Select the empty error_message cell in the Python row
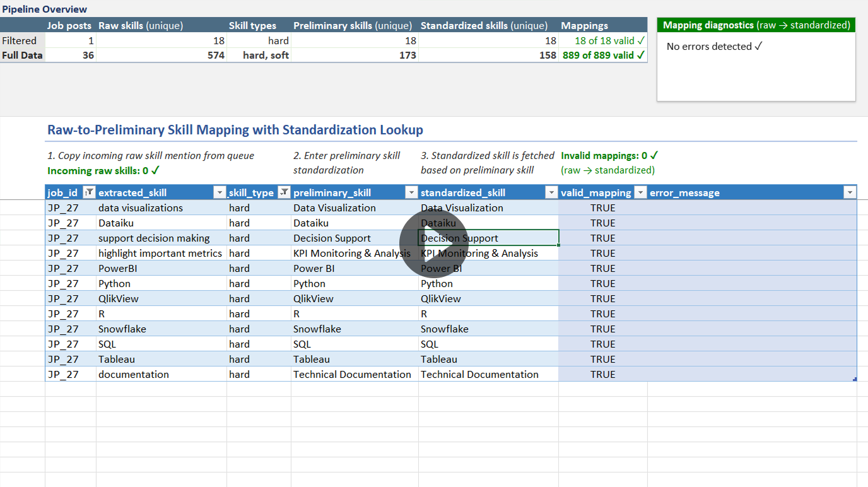The image size is (868, 487). click(752, 283)
